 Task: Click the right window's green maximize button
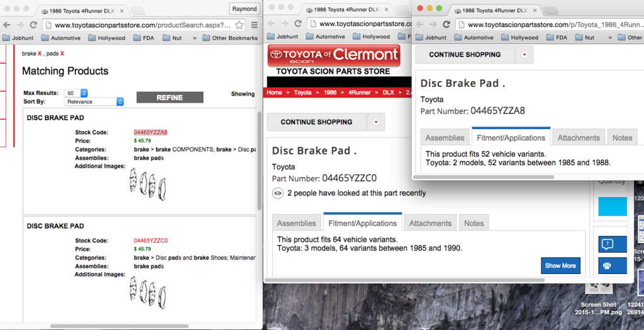point(439,8)
